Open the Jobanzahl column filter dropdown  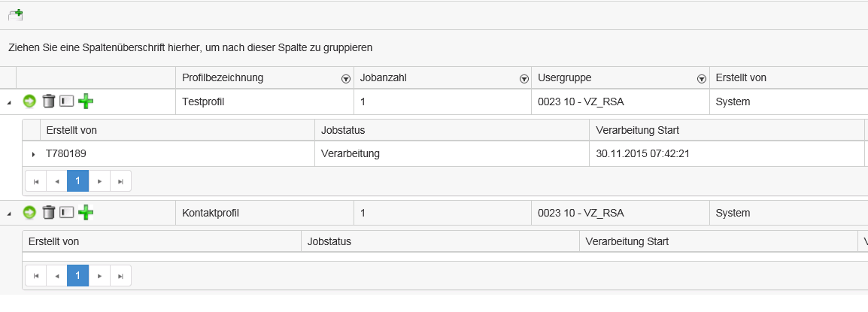coord(524,78)
